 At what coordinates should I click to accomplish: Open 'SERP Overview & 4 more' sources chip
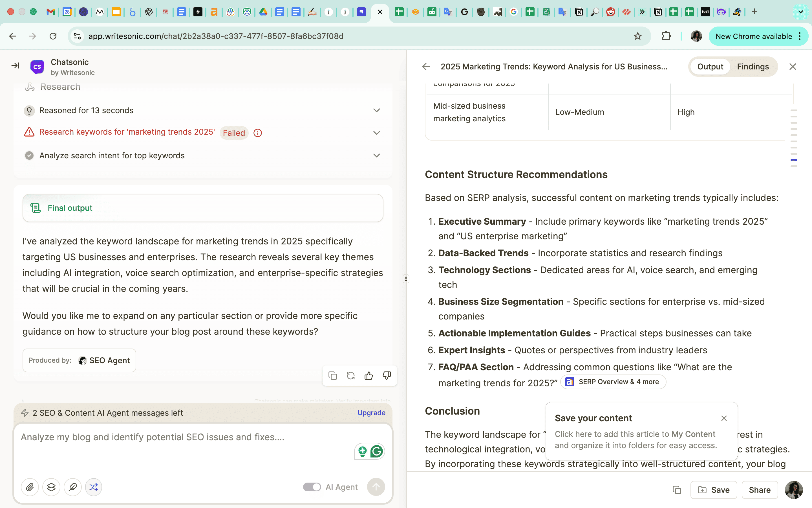pos(613,382)
